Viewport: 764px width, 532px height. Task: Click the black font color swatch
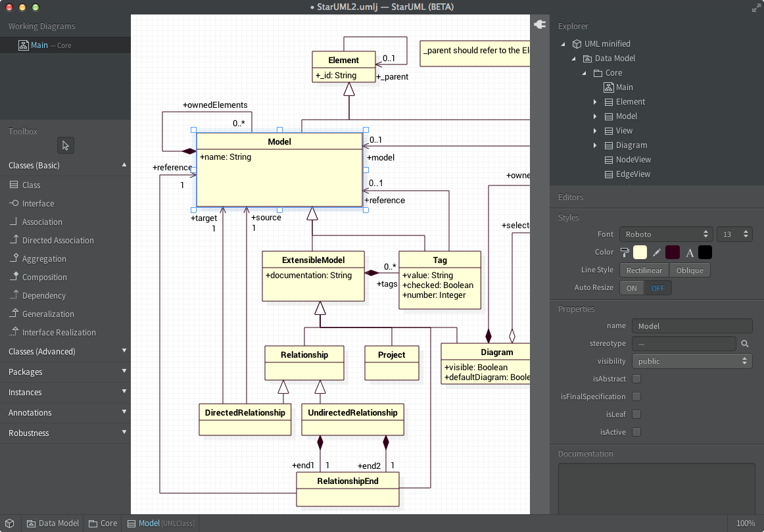(705, 253)
